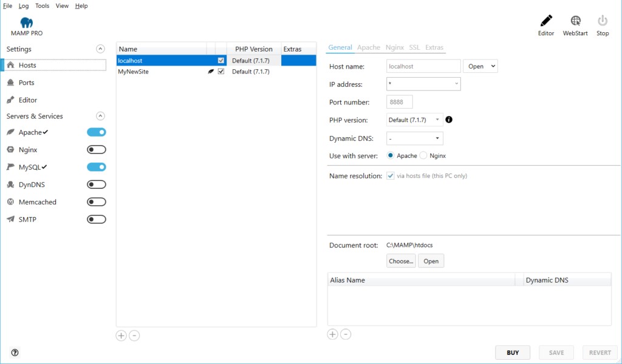Click the MAMP PRO elephant logo
The image size is (622, 364).
27,22
